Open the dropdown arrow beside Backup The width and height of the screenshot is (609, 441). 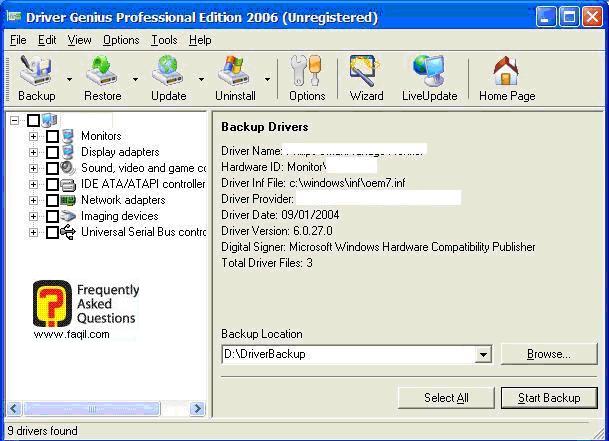pyautogui.click(x=69, y=79)
